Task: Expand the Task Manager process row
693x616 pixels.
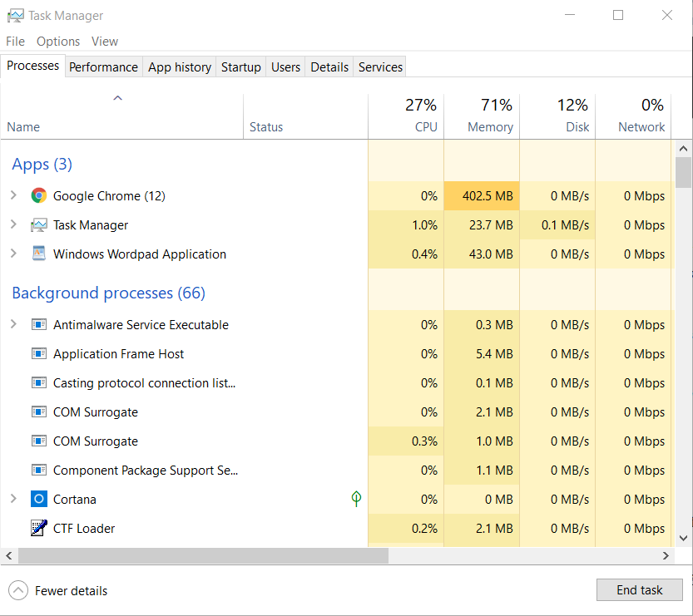Action: 13,224
